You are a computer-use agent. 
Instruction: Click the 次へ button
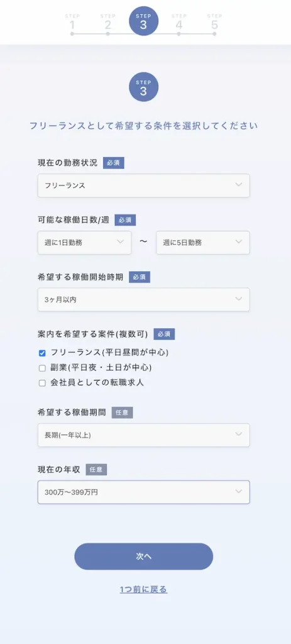[x=144, y=556]
